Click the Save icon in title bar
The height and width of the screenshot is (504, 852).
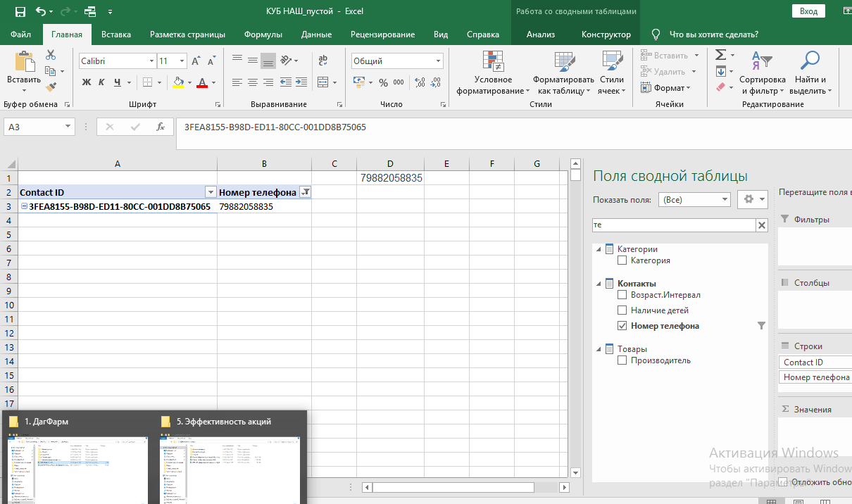click(x=20, y=11)
